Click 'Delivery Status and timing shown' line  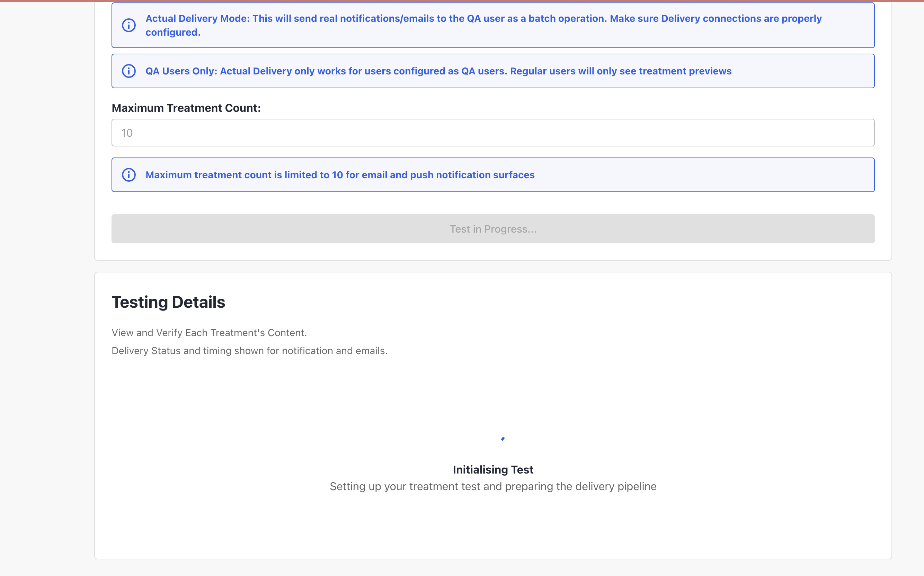click(x=250, y=351)
